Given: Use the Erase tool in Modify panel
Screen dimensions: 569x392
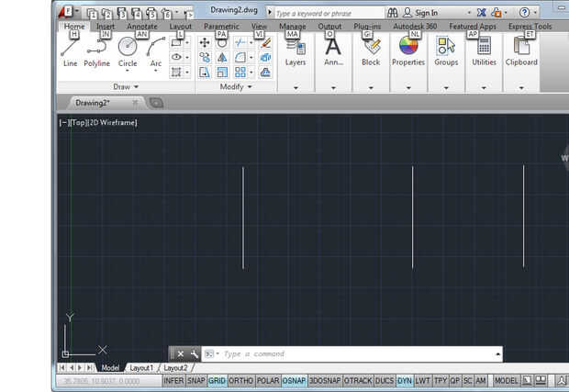Looking at the screenshot, I should (265, 43).
